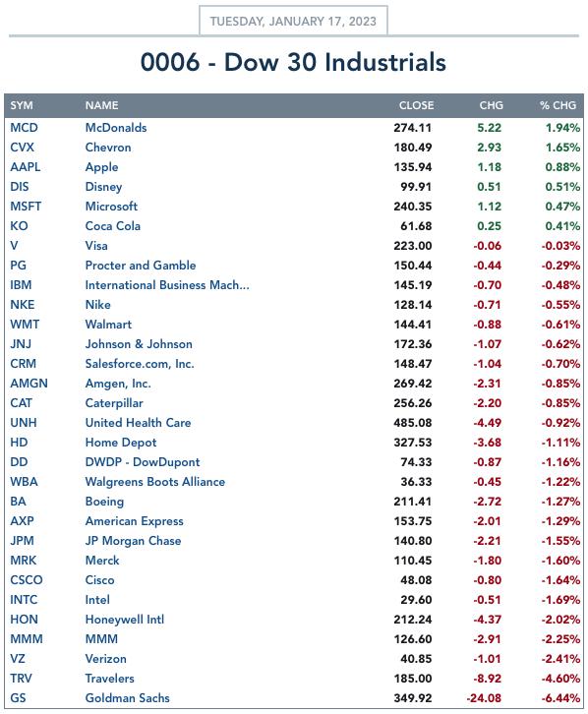Select the JPM ticker symbol
Screen dimensions: 588x714
(22, 541)
